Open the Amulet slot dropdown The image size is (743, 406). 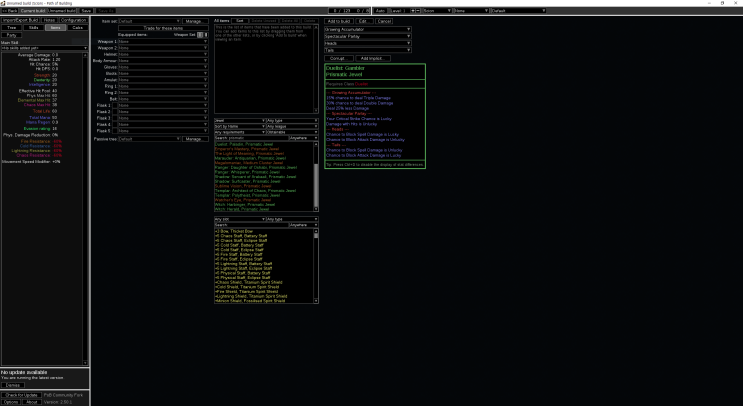point(163,80)
